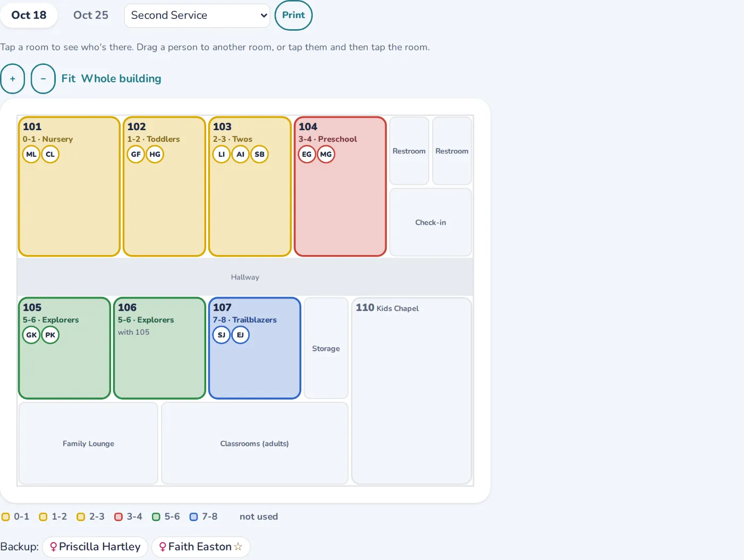This screenshot has width=744, height=560.
Task: Tap the SB badge in room 103
Action: click(260, 155)
